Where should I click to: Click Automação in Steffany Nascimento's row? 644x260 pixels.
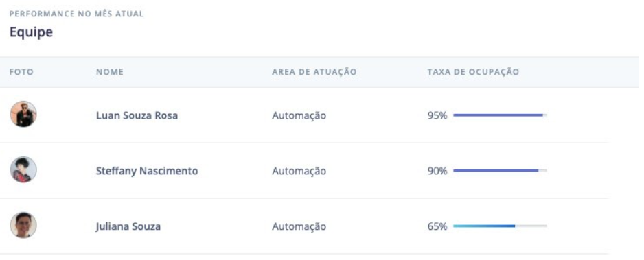[x=299, y=171]
